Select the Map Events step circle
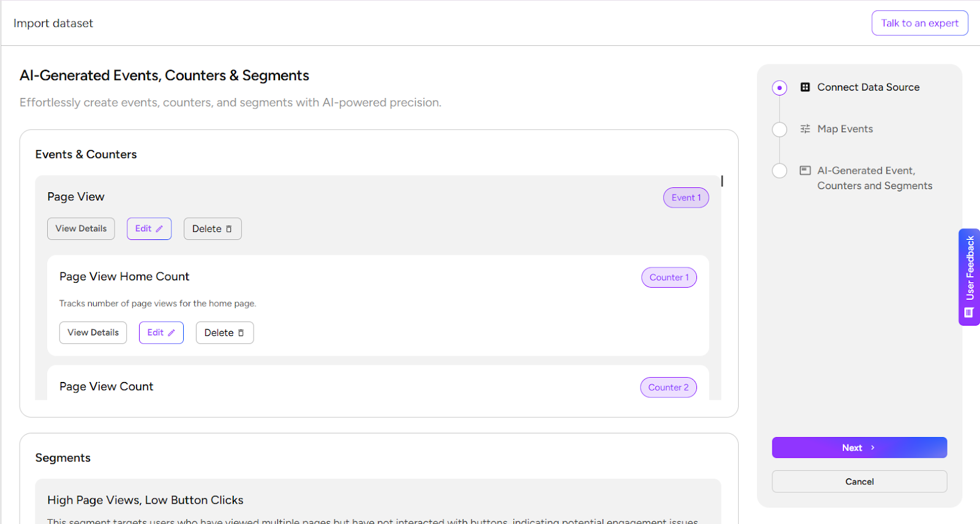 [x=780, y=130]
